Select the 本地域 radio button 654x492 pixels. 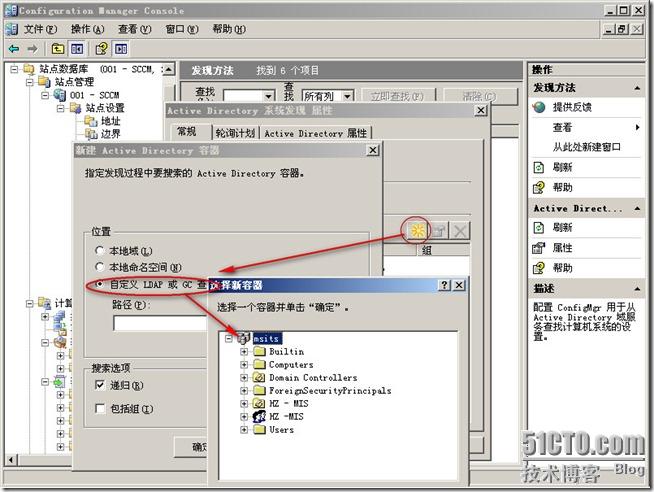click(99, 251)
